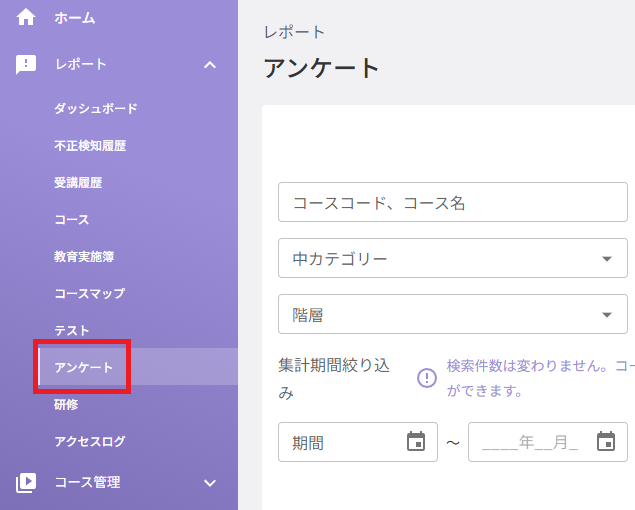Viewport: 635px width, 510px height.
Task: Focus the コースコード、コース名 search field
Action: [453, 202]
